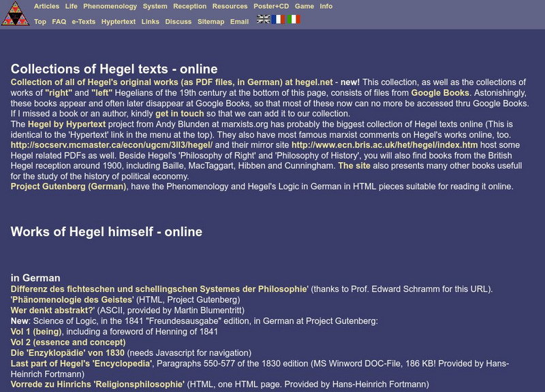Click the 'in German' subheading
The image size is (545, 392).
[x=35, y=278]
